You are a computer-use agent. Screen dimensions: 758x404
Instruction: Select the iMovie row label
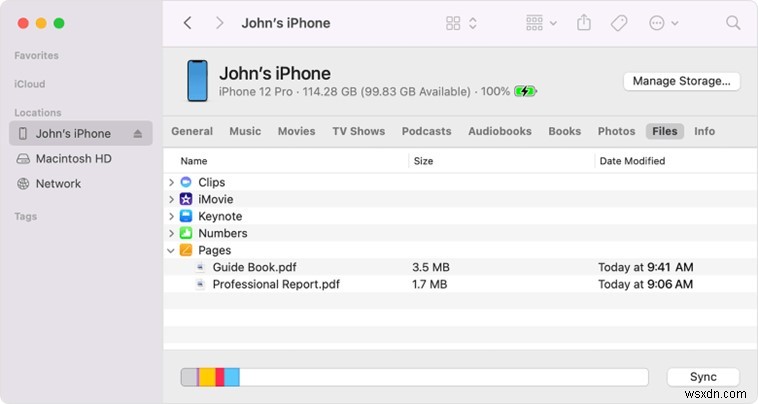pyautogui.click(x=216, y=199)
